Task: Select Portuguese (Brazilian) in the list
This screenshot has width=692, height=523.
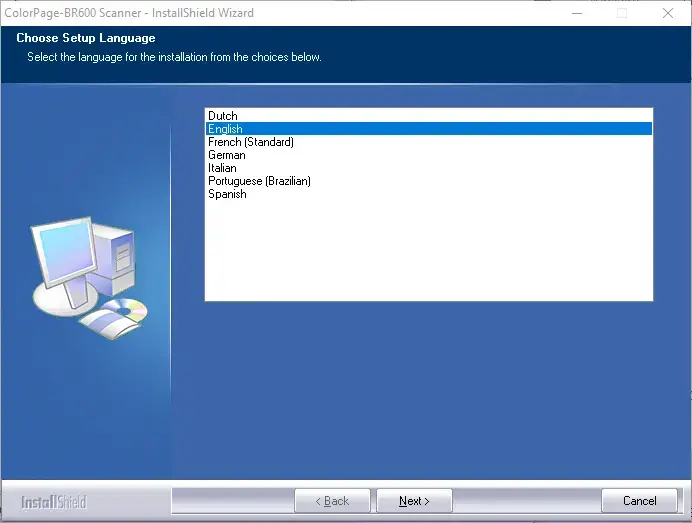Action: (x=259, y=181)
